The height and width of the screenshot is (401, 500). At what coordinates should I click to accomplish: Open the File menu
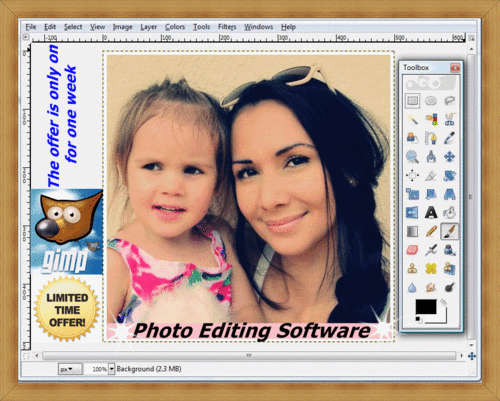[x=31, y=27]
